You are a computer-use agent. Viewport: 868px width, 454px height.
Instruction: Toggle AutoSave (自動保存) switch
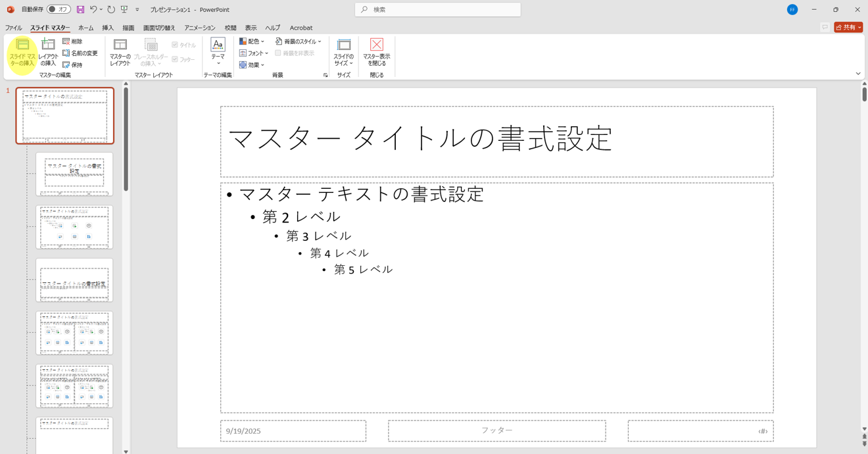coord(59,10)
